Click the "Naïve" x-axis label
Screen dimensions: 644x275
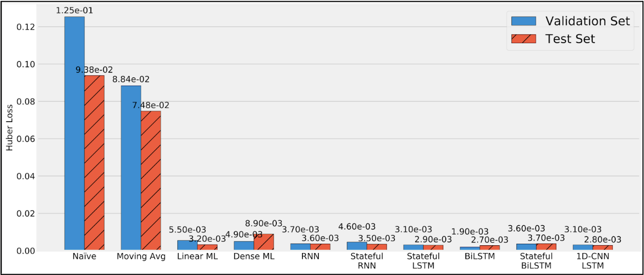[84, 257]
